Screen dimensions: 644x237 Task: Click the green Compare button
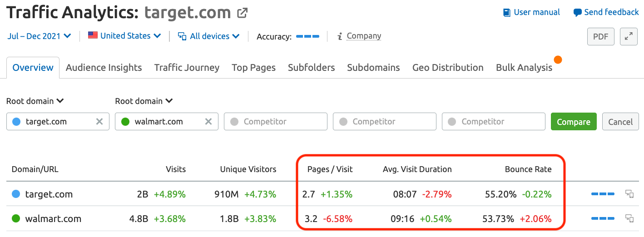[x=574, y=122]
